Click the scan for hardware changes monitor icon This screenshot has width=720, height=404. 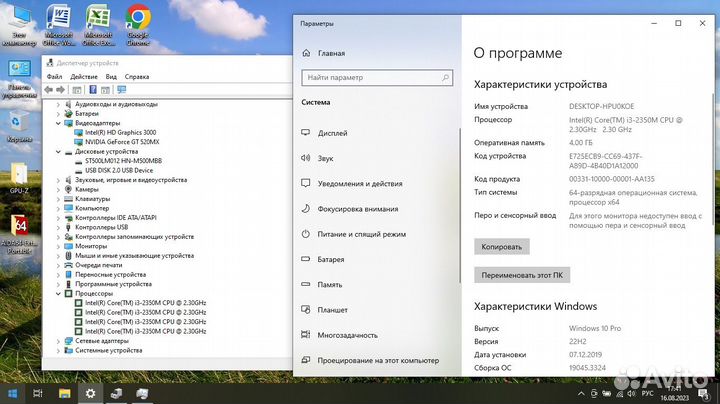click(x=122, y=90)
